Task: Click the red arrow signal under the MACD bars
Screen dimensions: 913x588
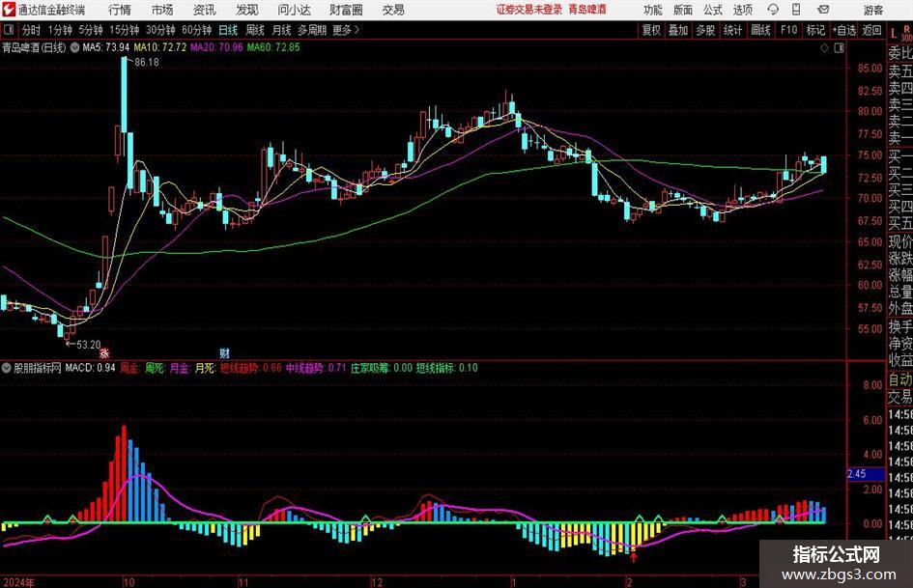Action: pyautogui.click(x=634, y=558)
